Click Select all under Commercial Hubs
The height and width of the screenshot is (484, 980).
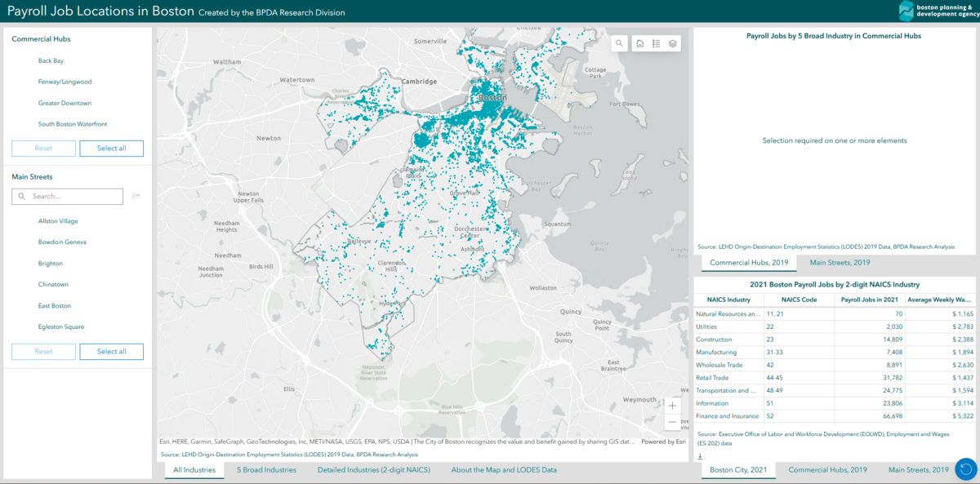[112, 148]
